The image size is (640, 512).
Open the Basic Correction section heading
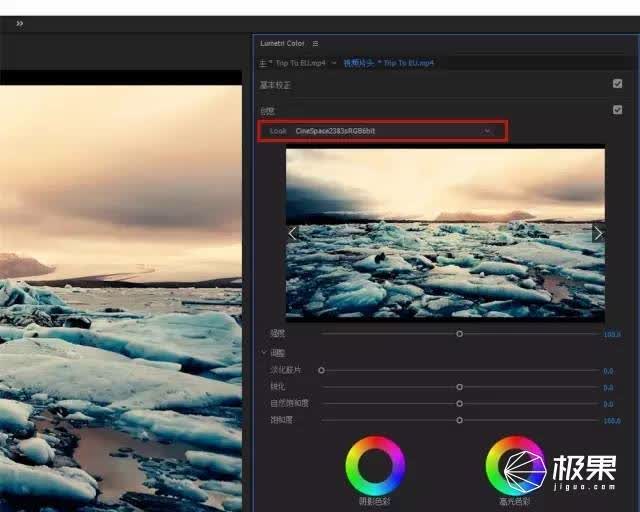pyautogui.click(x=275, y=85)
